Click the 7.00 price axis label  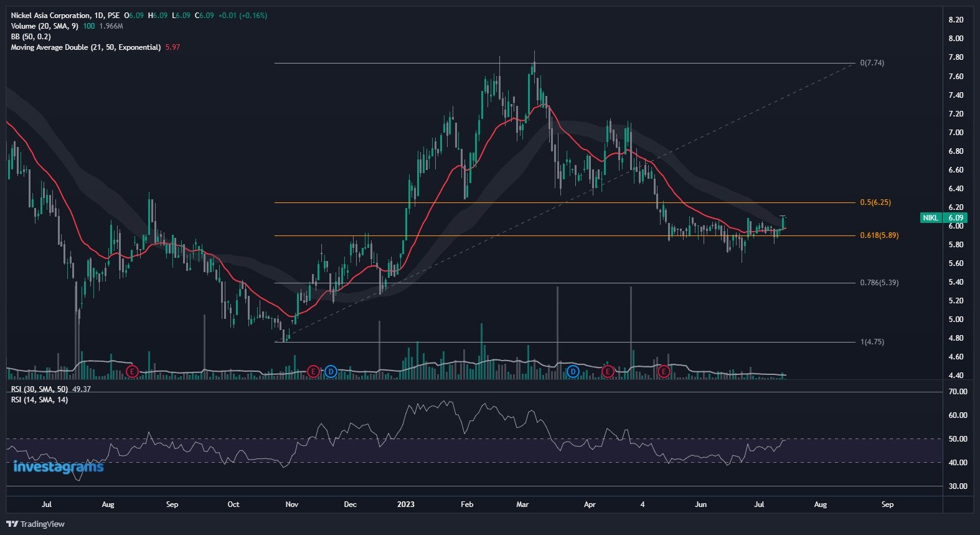point(956,133)
